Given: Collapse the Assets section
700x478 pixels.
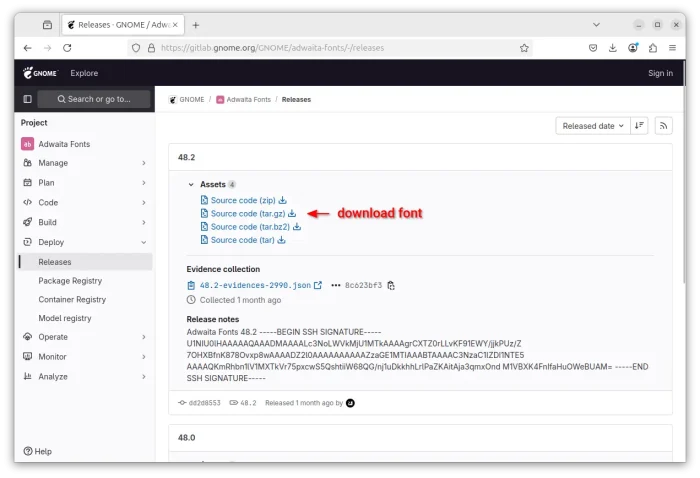Looking at the screenshot, I should pos(191,184).
